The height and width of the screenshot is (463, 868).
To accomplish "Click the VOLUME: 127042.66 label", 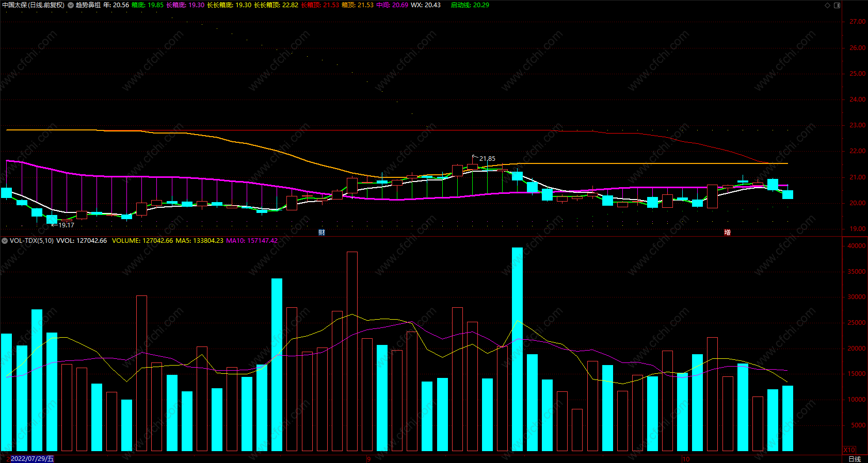I will click(142, 241).
